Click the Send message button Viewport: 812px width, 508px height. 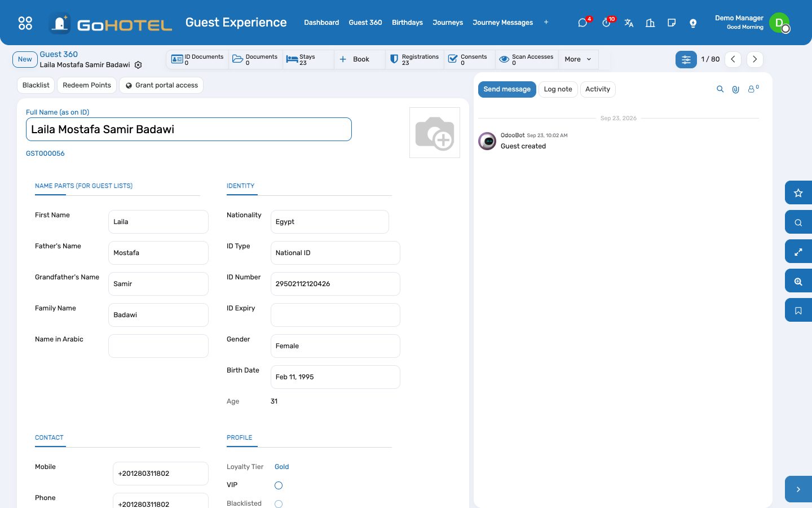pos(507,89)
